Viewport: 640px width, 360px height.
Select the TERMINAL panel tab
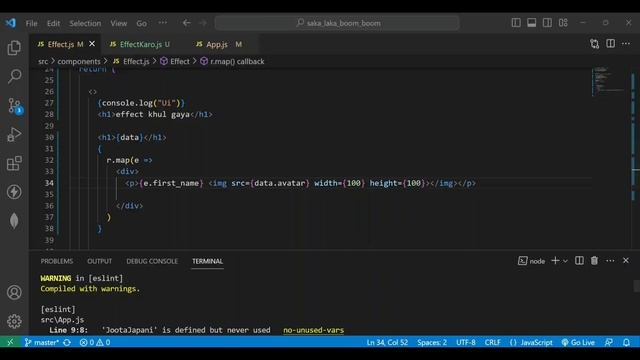click(x=207, y=261)
